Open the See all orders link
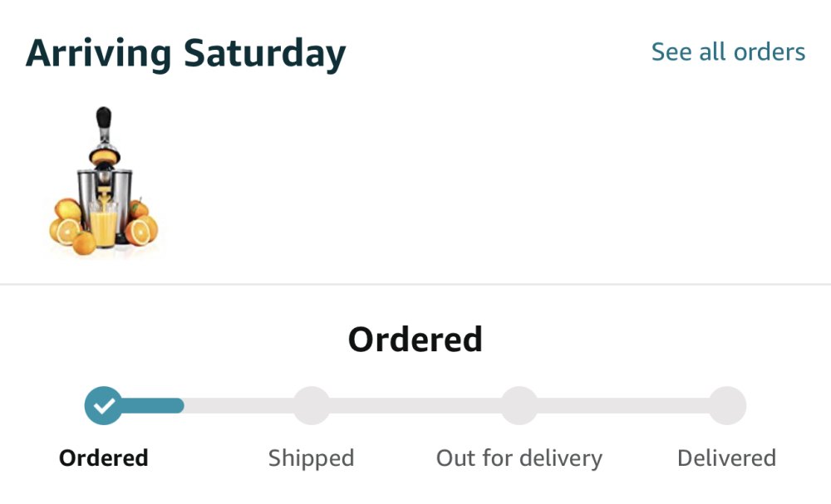The height and width of the screenshot is (504, 831). point(728,51)
